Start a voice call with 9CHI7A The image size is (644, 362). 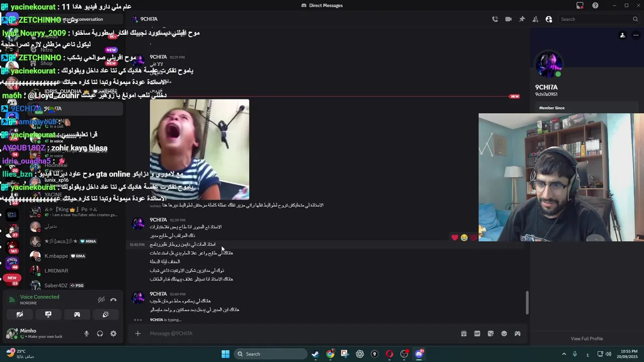coord(495,19)
